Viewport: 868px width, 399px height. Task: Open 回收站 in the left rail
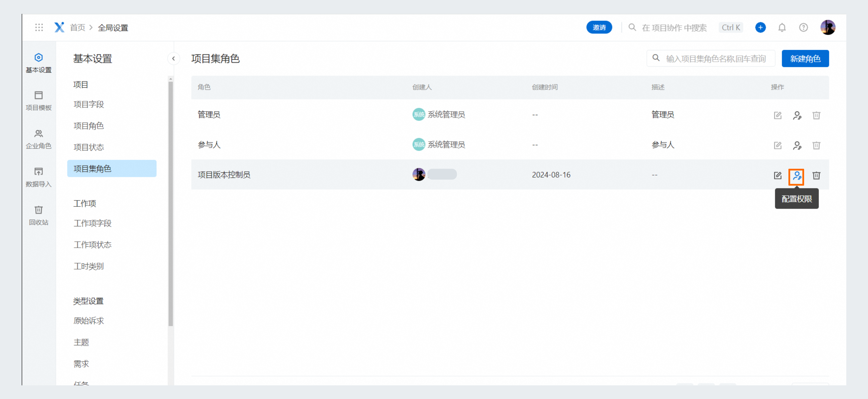[39, 216]
